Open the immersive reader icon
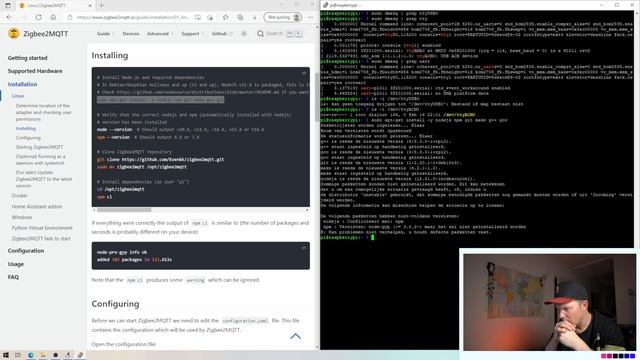This screenshot has width=640, height=360. pyautogui.click(x=198, y=18)
